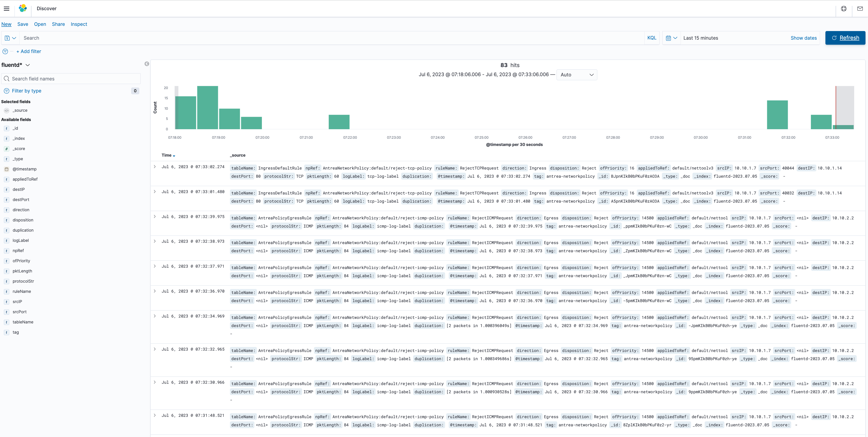Click the srcPort field type icon

pos(6,312)
